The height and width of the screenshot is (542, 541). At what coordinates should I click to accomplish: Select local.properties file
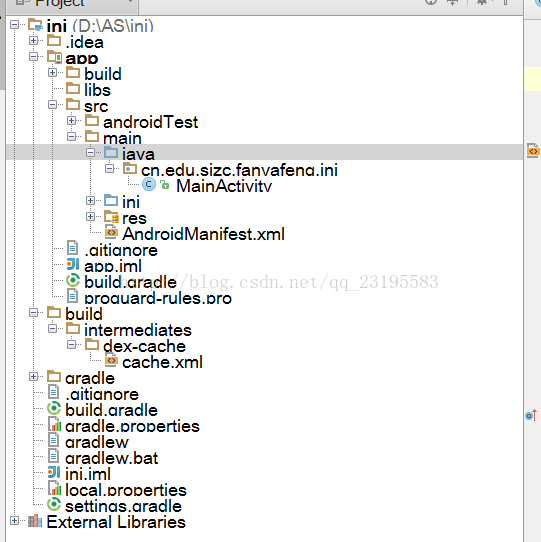click(x=126, y=490)
